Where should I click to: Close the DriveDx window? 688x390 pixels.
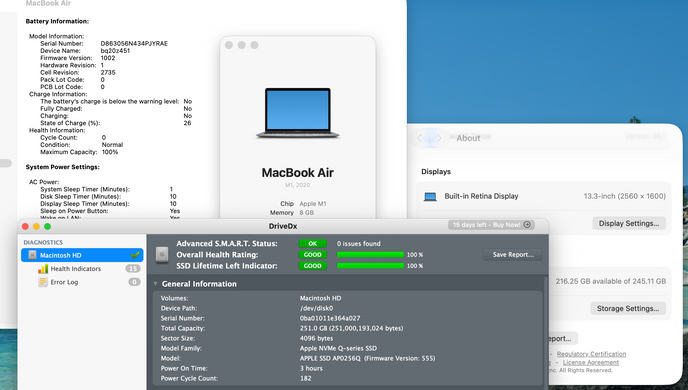(25, 226)
